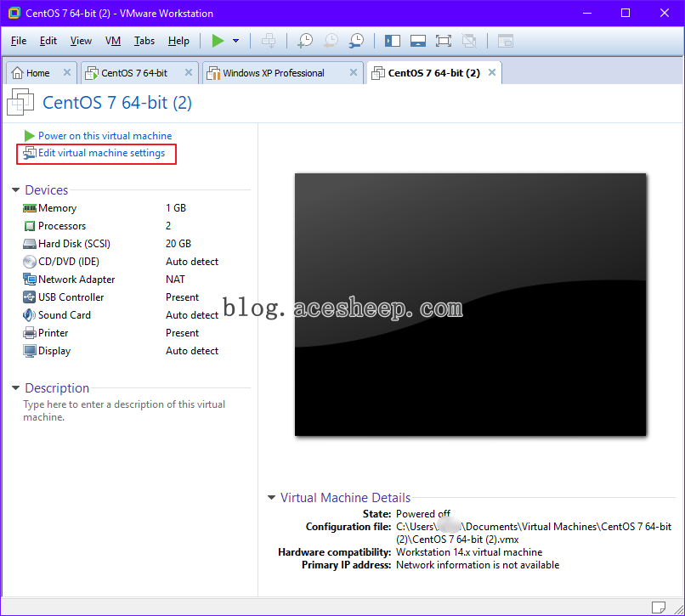Click the Sound Card speaker icon
The width and height of the screenshot is (685, 616).
[29, 315]
